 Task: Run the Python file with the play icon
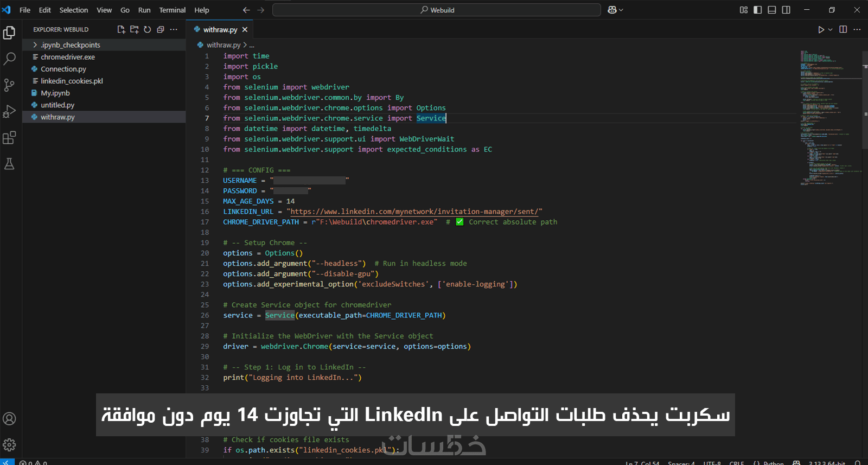(x=821, y=29)
